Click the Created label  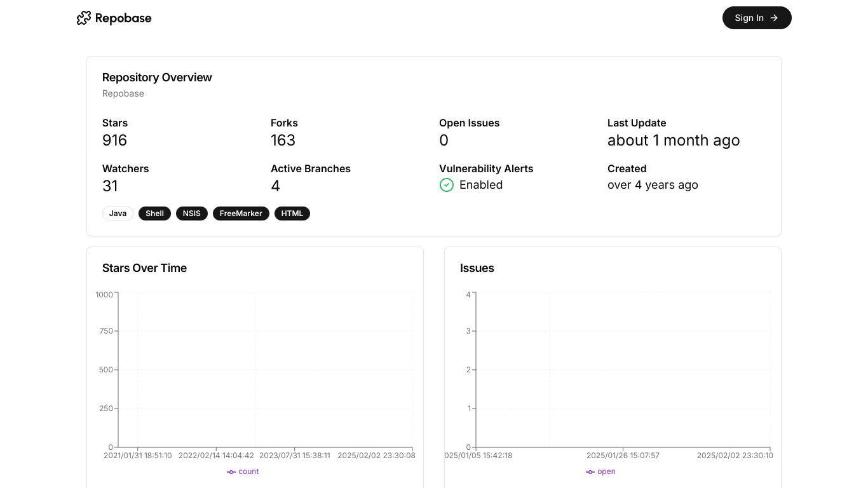point(627,169)
